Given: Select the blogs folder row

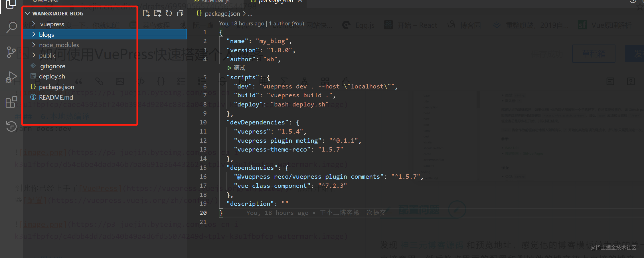Looking at the screenshot, I should pyautogui.click(x=105, y=34).
